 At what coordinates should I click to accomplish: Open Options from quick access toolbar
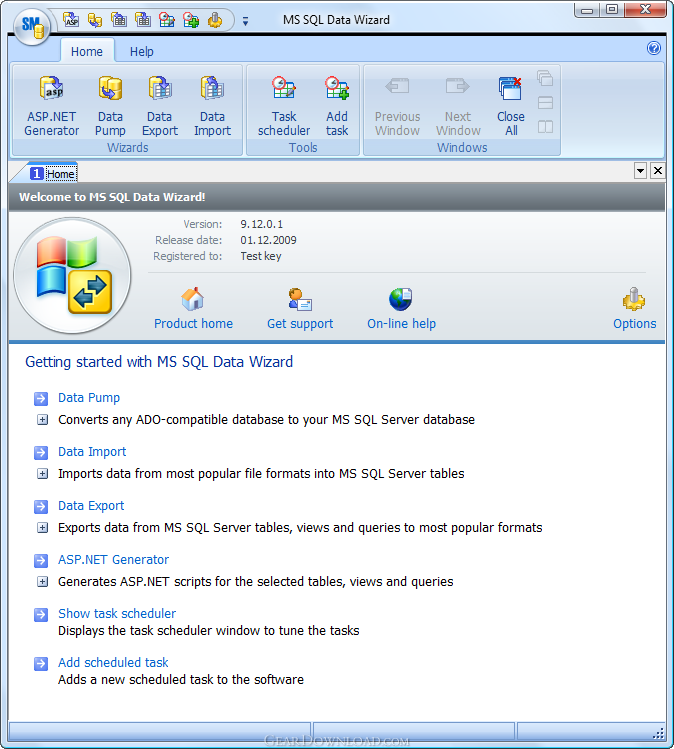(x=215, y=20)
